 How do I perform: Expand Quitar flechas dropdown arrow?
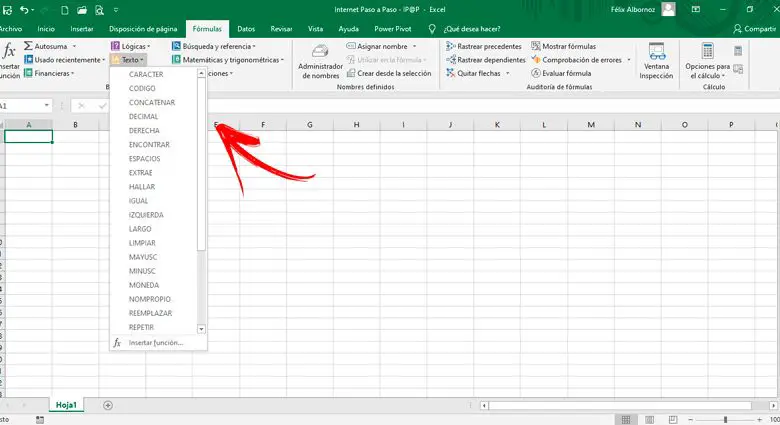[x=507, y=73]
